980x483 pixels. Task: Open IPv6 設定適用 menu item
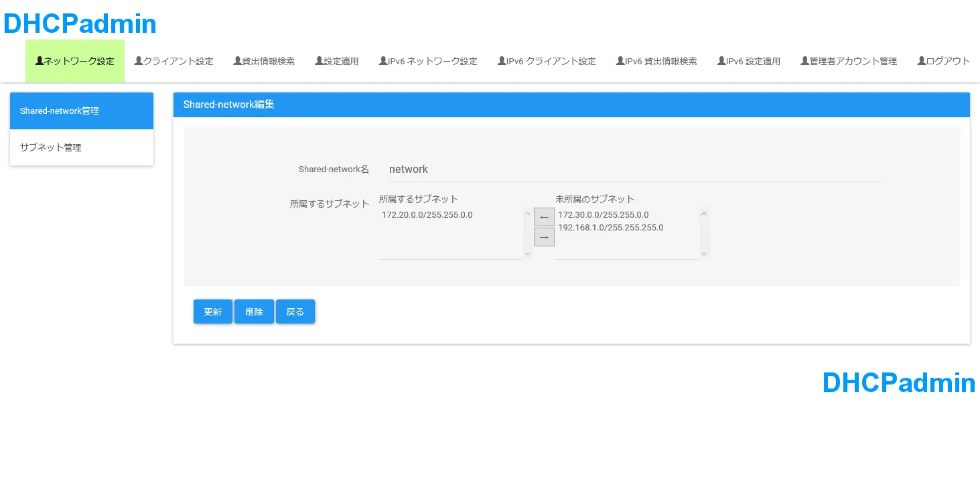point(748,61)
